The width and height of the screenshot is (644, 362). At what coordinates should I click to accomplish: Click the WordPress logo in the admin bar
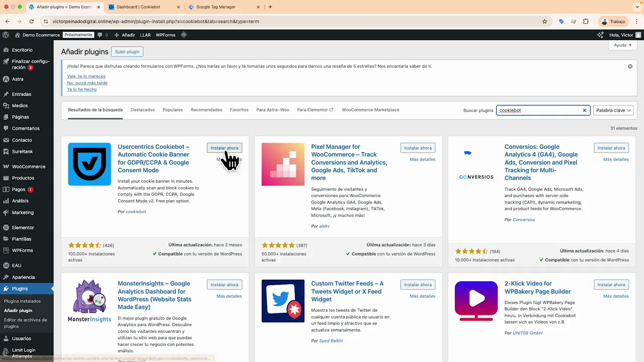[x=6, y=35]
